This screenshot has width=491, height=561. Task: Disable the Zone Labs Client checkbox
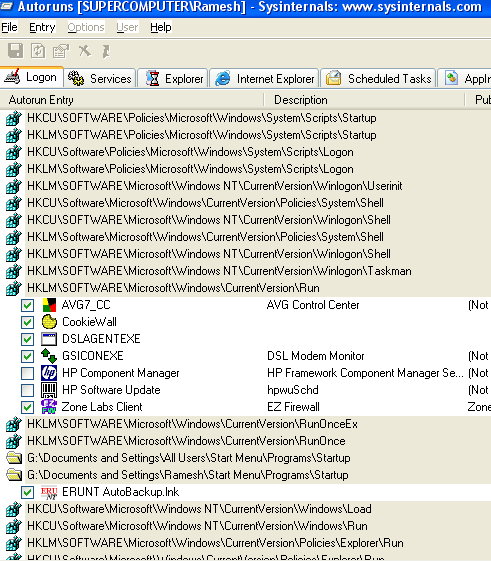(28, 407)
